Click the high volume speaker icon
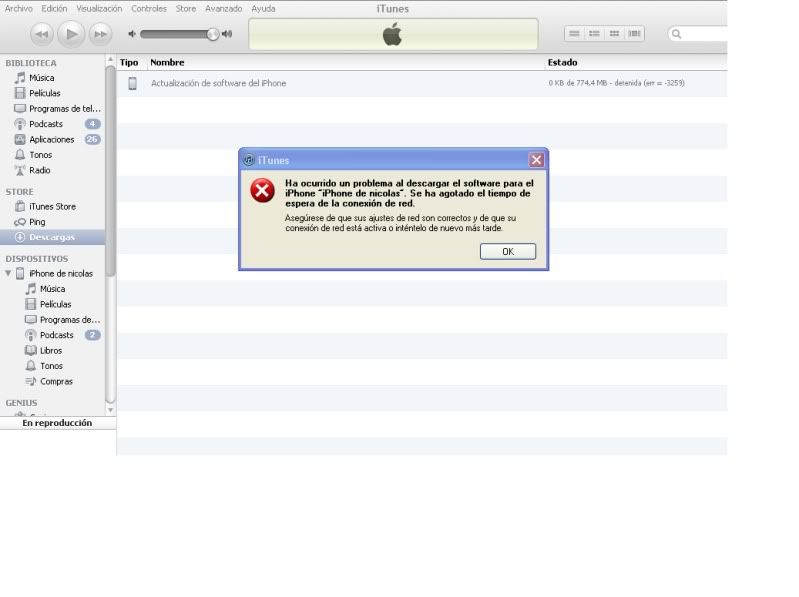This screenshot has width=799, height=597. click(x=227, y=34)
